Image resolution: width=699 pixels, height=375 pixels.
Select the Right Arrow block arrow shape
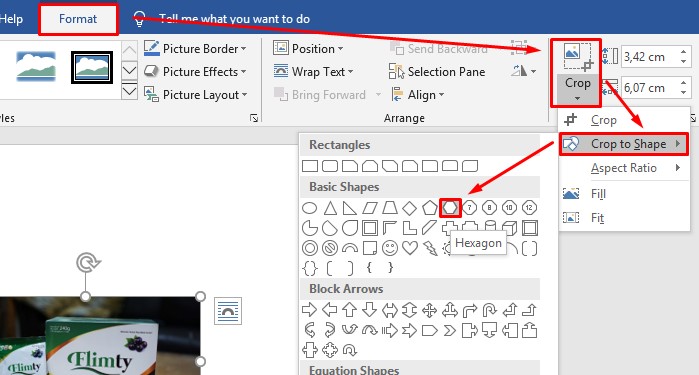pyautogui.click(x=309, y=310)
